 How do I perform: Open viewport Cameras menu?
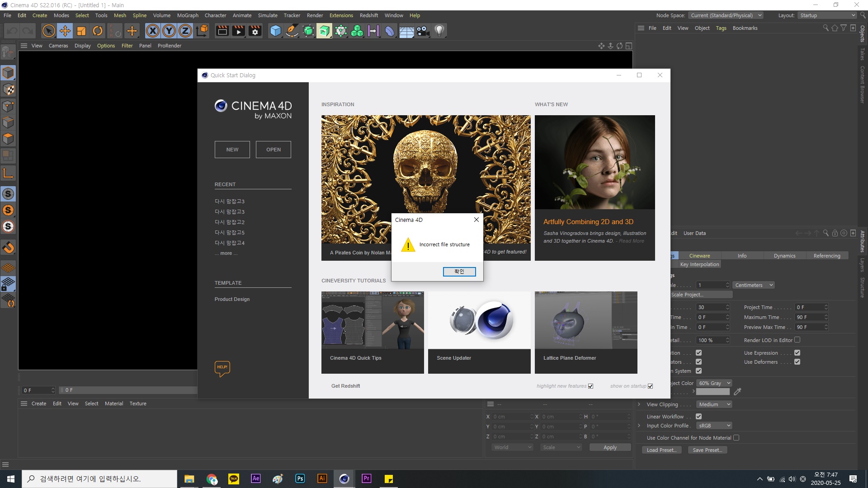click(x=58, y=46)
